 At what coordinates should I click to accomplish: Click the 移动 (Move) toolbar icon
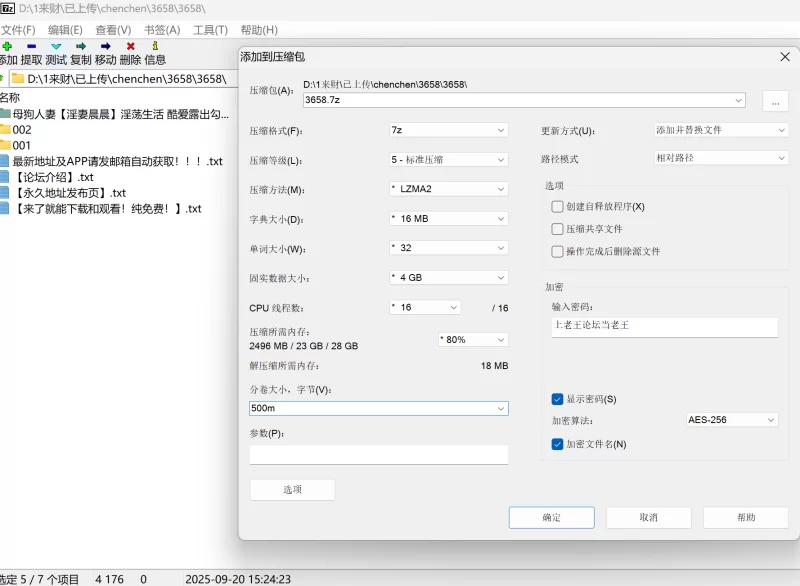[x=106, y=46]
